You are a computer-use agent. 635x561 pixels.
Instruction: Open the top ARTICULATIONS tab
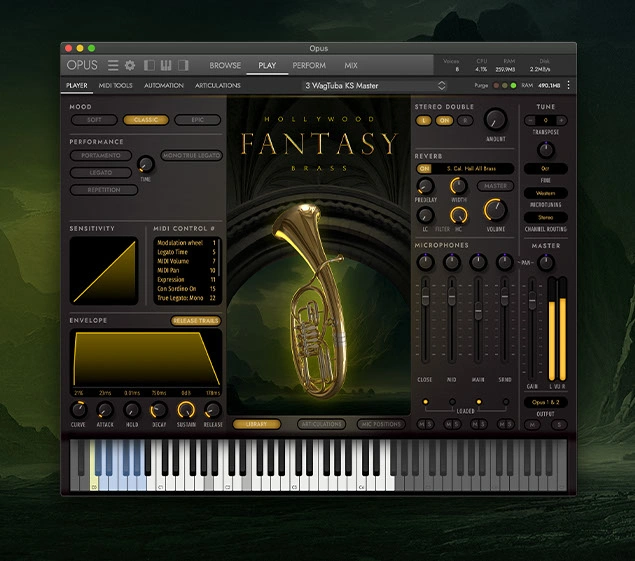pos(217,85)
